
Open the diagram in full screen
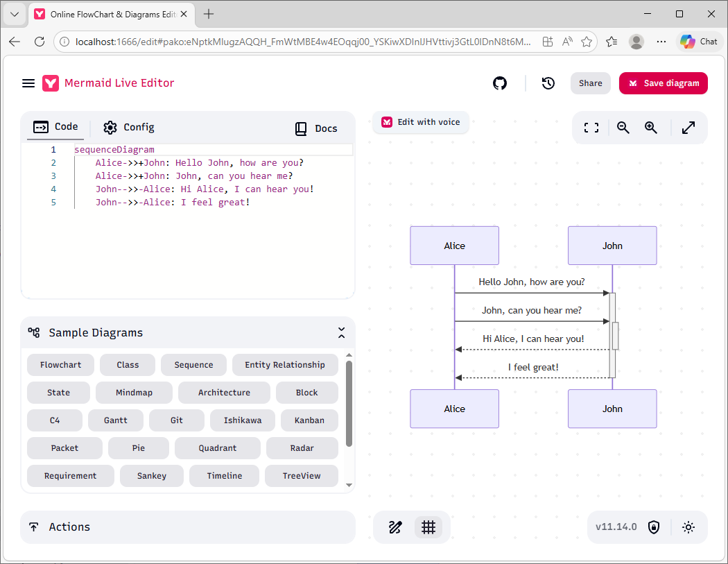[688, 128]
